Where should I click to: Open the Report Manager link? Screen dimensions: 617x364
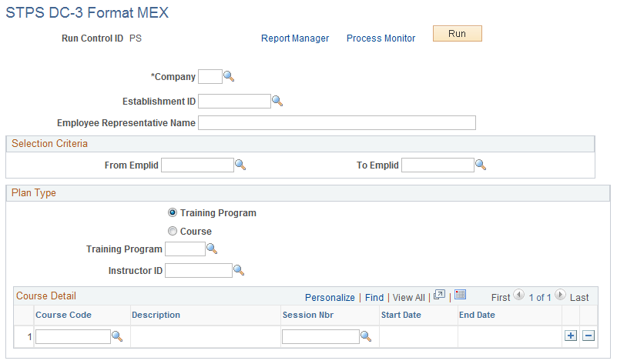coord(295,38)
